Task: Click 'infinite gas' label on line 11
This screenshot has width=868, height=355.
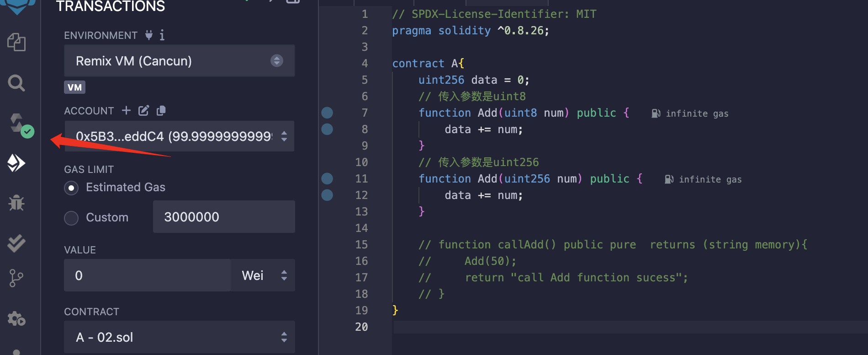Action: pyautogui.click(x=710, y=179)
